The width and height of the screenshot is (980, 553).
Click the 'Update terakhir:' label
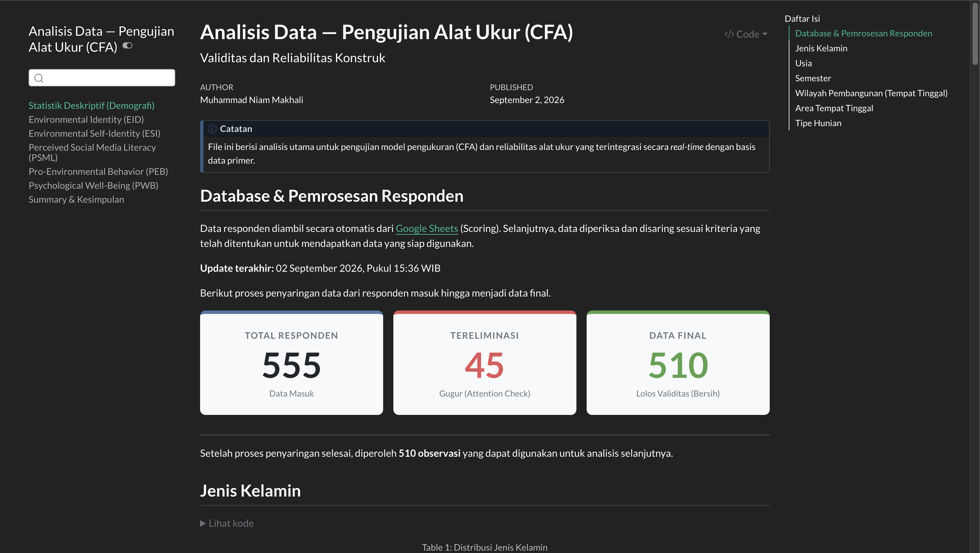236,269
